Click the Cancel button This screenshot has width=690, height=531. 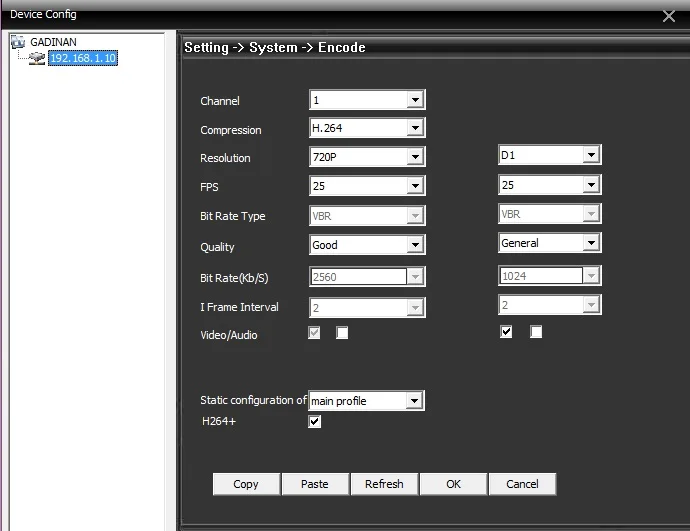point(522,484)
